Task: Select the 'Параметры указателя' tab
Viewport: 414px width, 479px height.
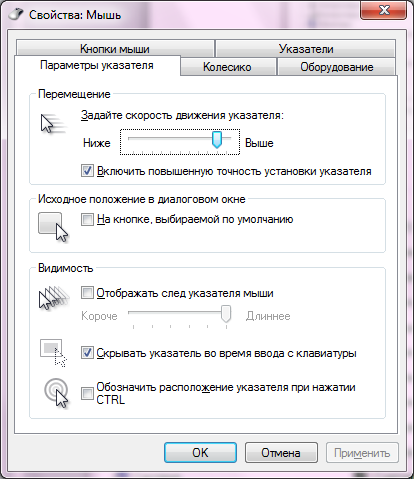Action: (97, 65)
